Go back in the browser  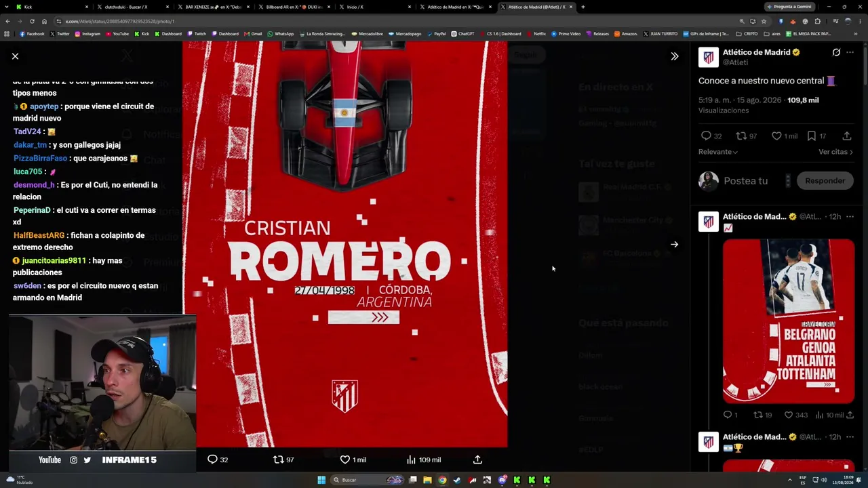tap(7, 21)
